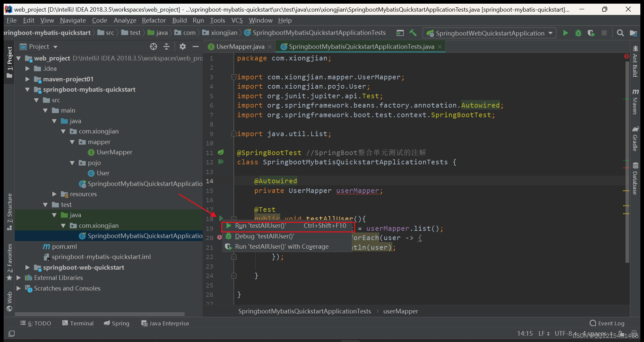This screenshot has width=644, height=342.
Task: Collapse the web_project root node
Action: [19, 58]
